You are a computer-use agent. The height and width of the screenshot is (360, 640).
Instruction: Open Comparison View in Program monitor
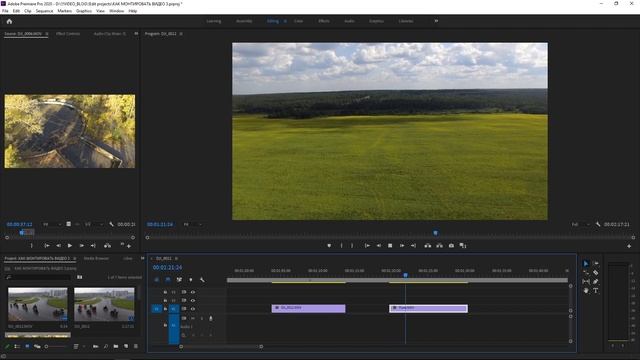pyautogui.click(x=463, y=246)
